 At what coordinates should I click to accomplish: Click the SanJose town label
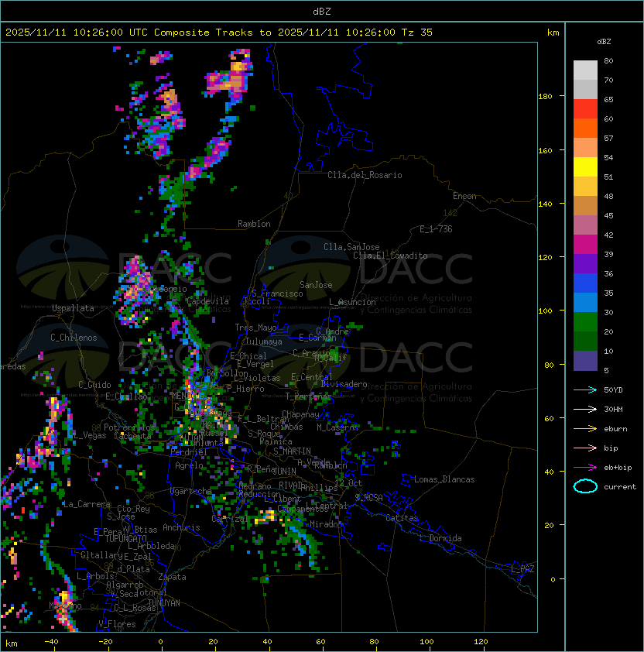point(316,285)
